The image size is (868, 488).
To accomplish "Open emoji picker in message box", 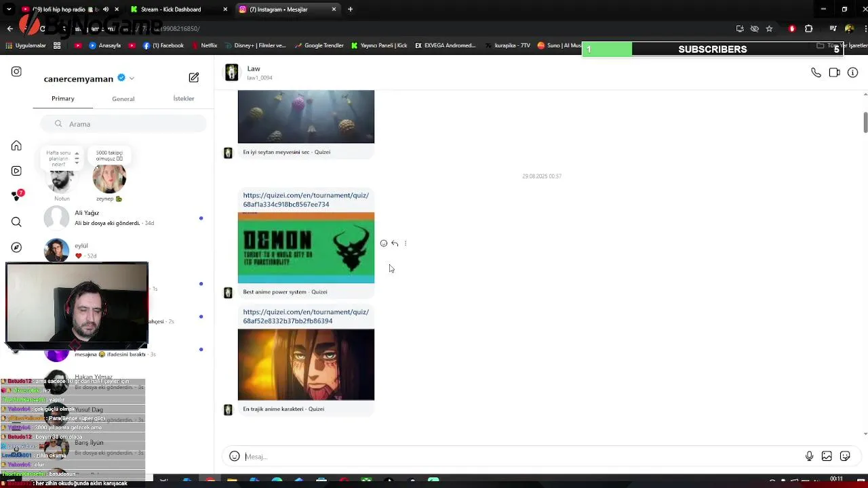I will (235, 456).
